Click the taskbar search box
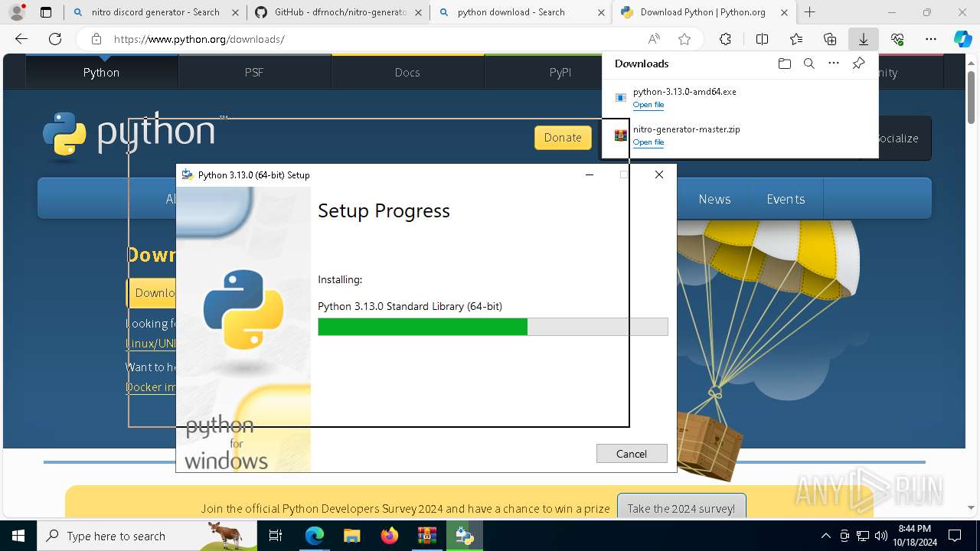The width and height of the screenshot is (980, 551). 147,536
